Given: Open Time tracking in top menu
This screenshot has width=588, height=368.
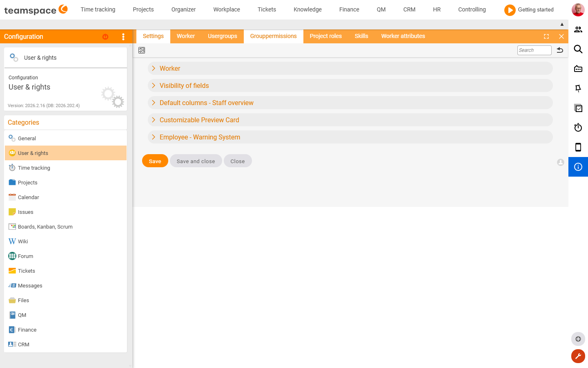Looking at the screenshot, I should [x=98, y=9].
